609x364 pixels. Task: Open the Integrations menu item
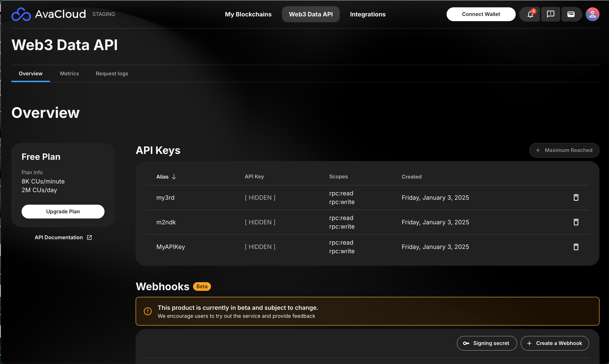[368, 14]
